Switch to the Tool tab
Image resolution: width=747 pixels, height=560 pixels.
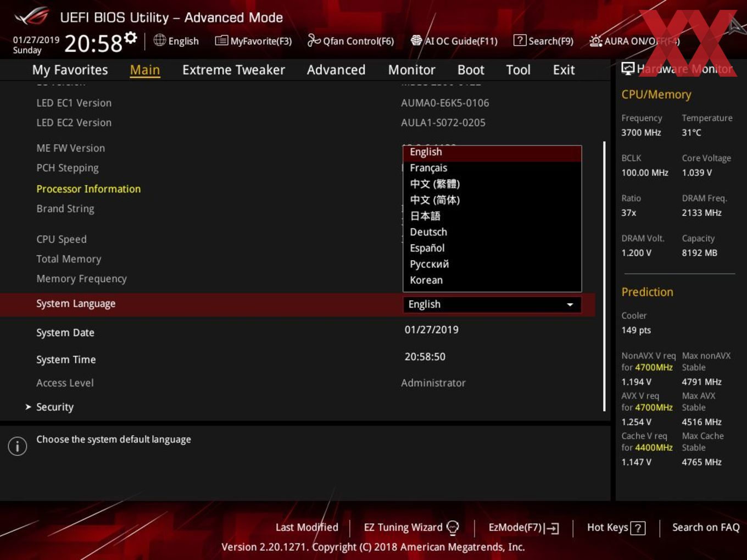pyautogui.click(x=518, y=70)
